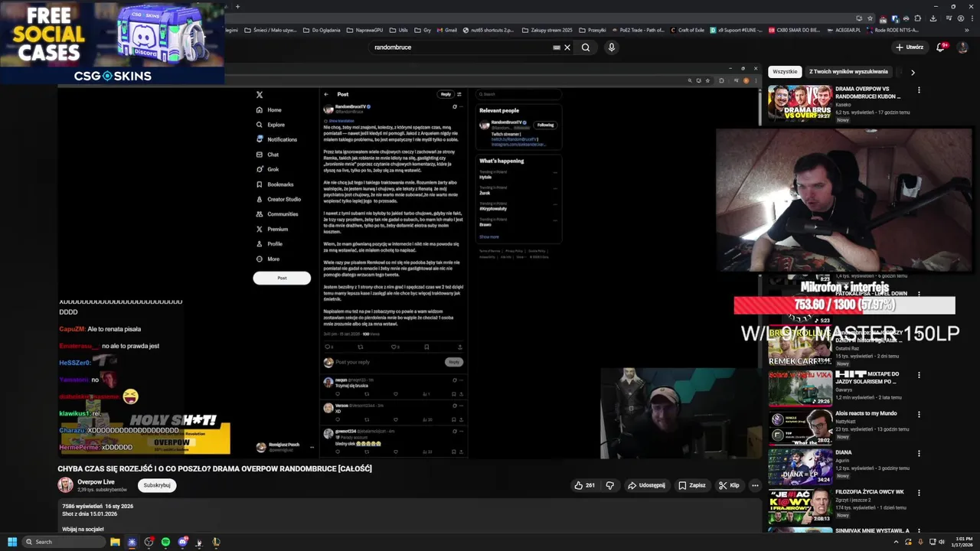Start voice search with microphone icon
This screenshot has height=551, width=980.
(x=611, y=47)
